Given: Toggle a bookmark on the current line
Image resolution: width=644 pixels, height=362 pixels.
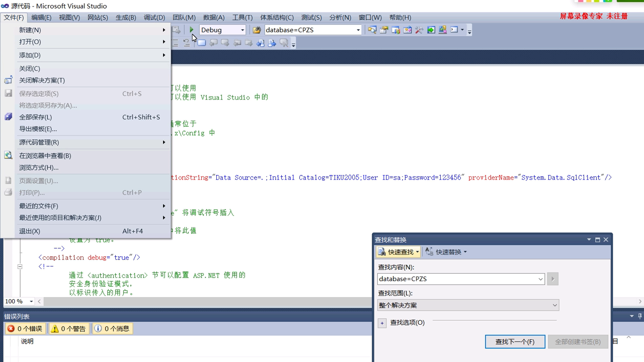Looking at the screenshot, I should click(201, 43).
